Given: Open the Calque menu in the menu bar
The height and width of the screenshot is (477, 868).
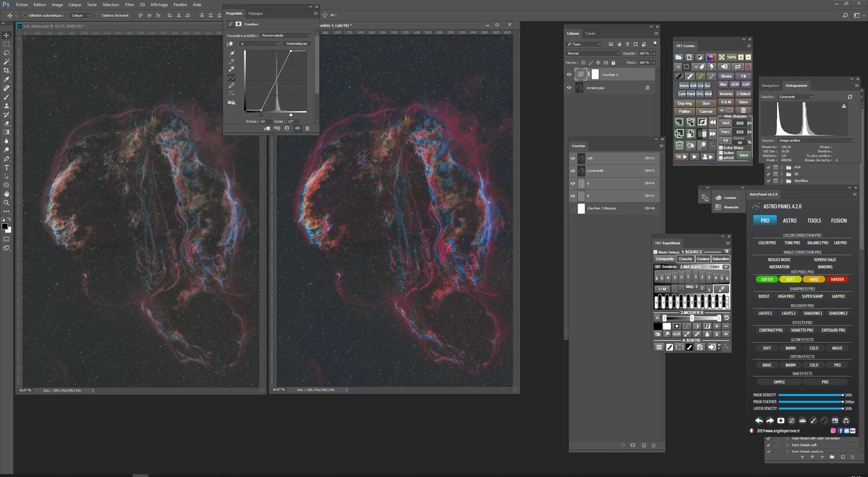Looking at the screenshot, I should click(x=75, y=5).
